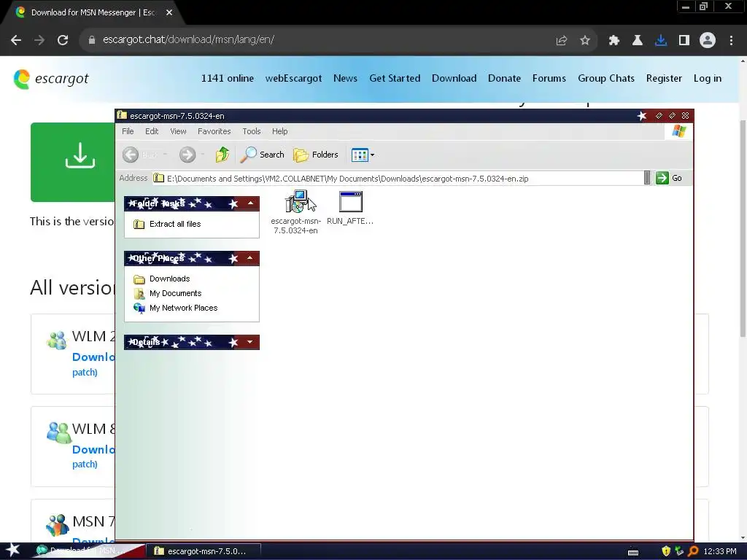Open the File menu in Explorer

click(128, 131)
